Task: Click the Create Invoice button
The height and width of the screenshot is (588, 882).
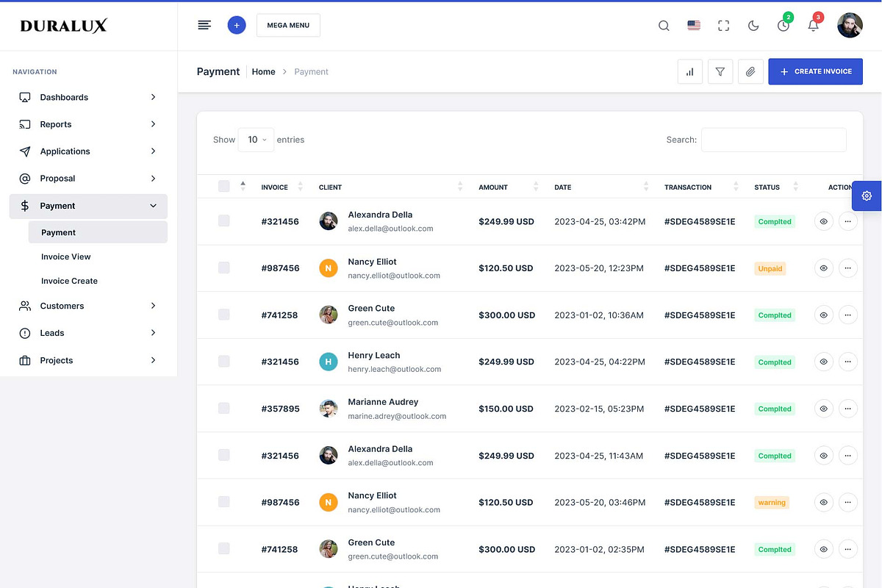Action: point(815,71)
